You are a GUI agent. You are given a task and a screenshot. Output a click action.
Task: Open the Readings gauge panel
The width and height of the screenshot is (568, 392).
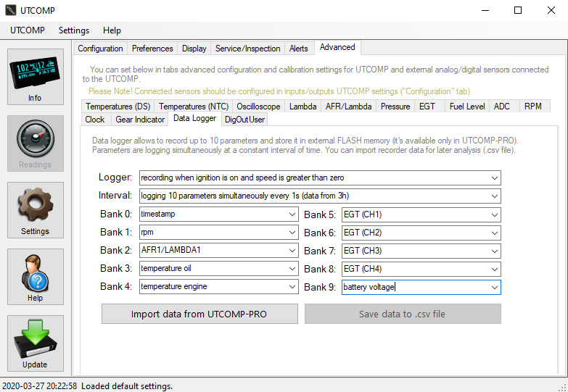click(x=35, y=143)
